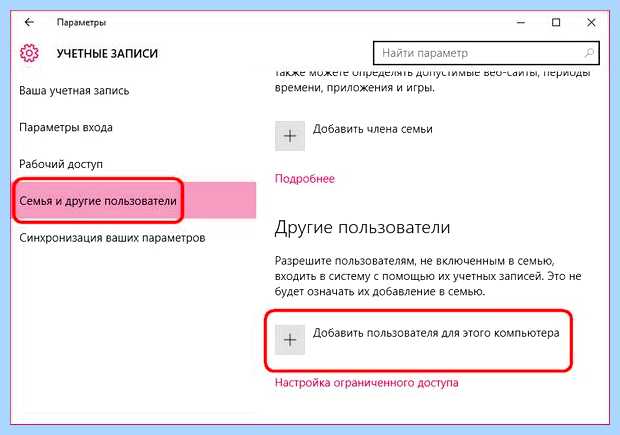Click Добавить пользователя для этого компьютера
620x435 pixels.
tap(436, 333)
